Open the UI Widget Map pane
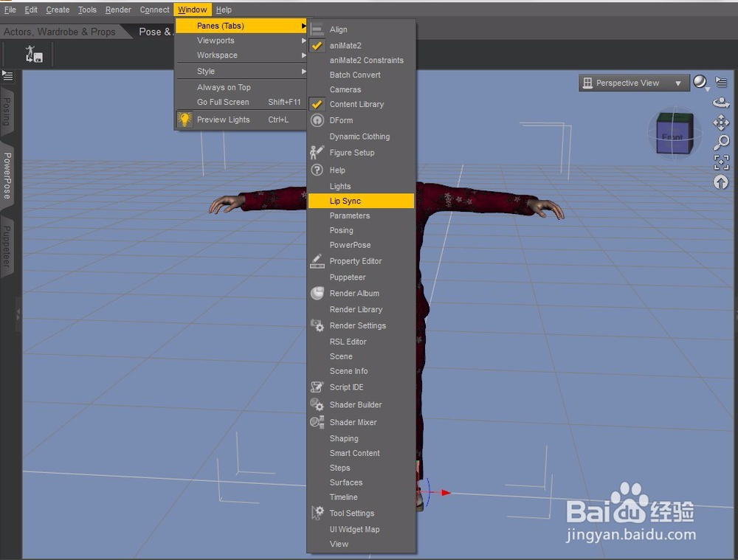Screen dimensions: 738x560 click(361, 530)
